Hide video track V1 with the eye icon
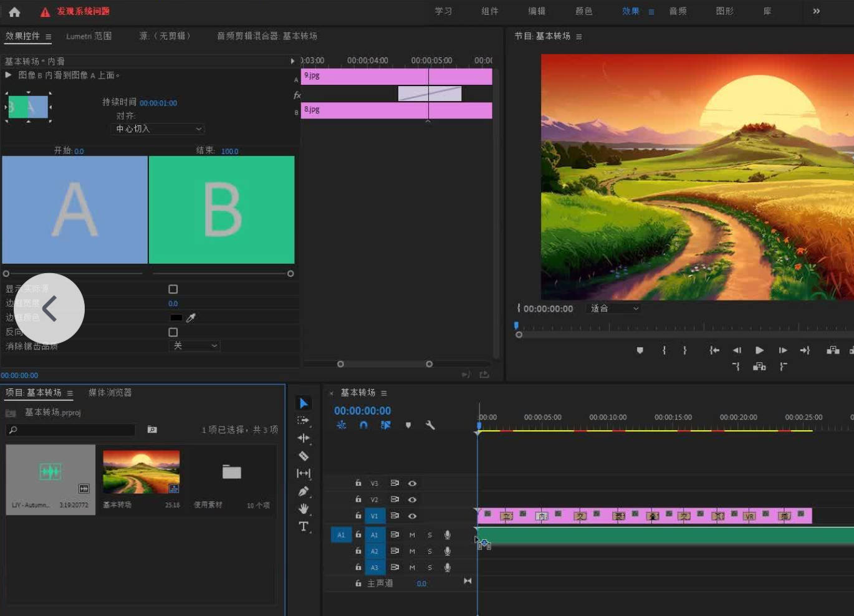Image resolution: width=854 pixels, height=616 pixels. (x=412, y=516)
